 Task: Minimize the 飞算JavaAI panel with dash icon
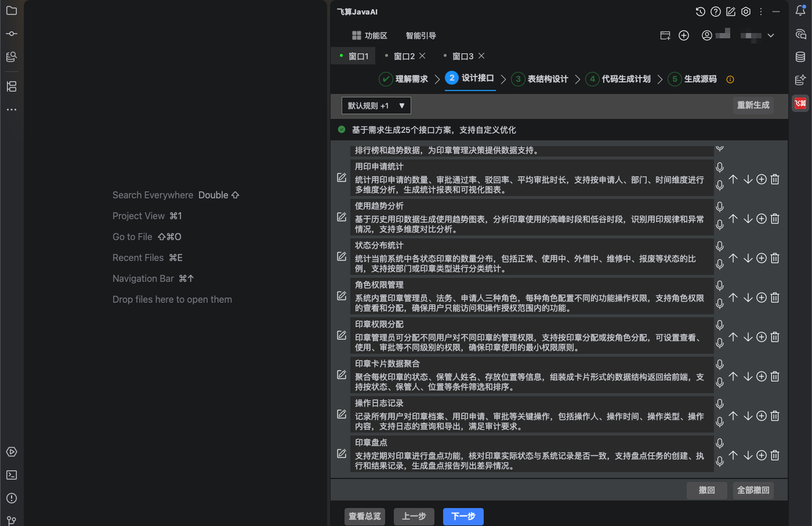pyautogui.click(x=776, y=11)
